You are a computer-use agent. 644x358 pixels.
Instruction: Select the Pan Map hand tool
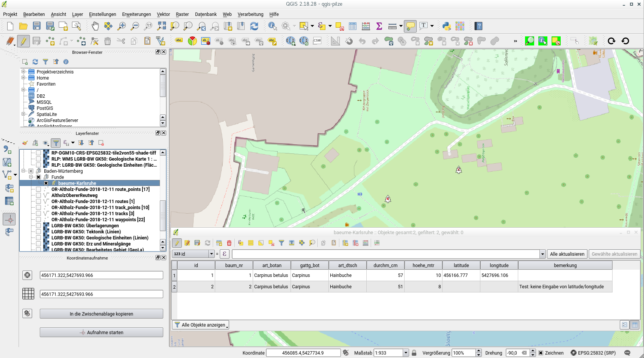pyautogui.click(x=95, y=26)
